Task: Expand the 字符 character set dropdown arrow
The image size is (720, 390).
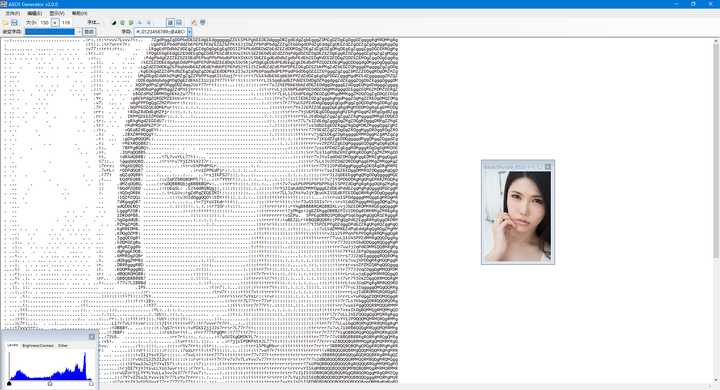Action: (189, 32)
